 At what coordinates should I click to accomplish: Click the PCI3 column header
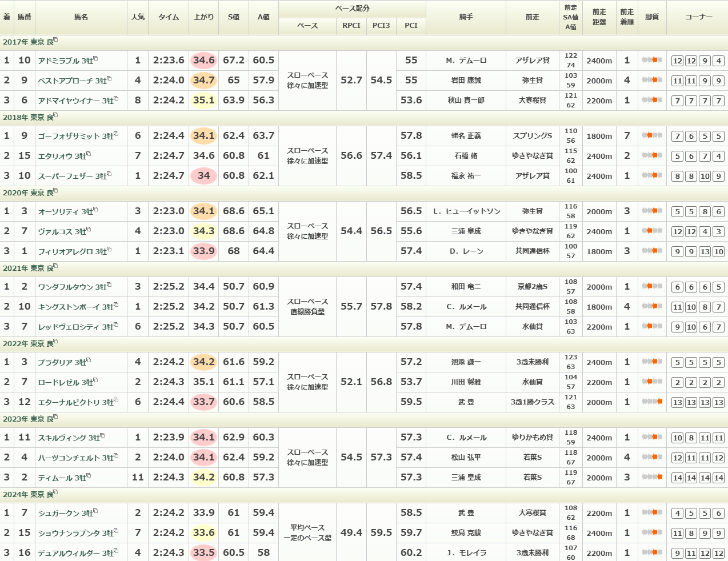pos(381,26)
